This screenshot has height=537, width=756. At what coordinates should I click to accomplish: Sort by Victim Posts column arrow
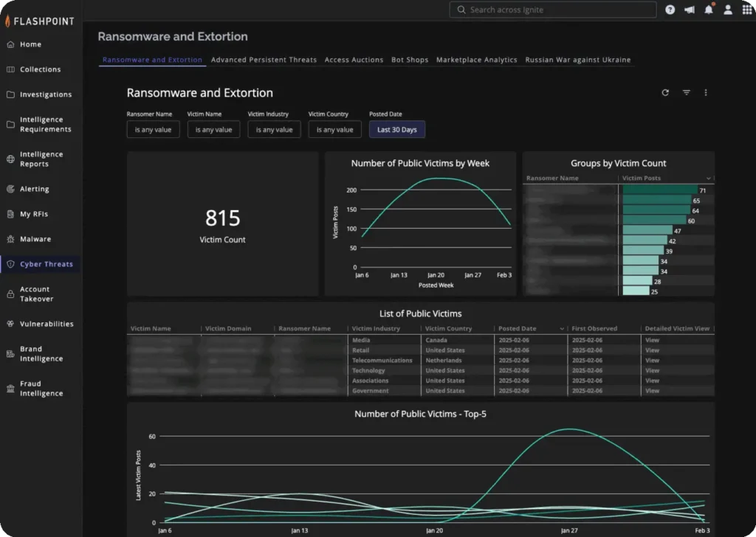[x=708, y=179]
